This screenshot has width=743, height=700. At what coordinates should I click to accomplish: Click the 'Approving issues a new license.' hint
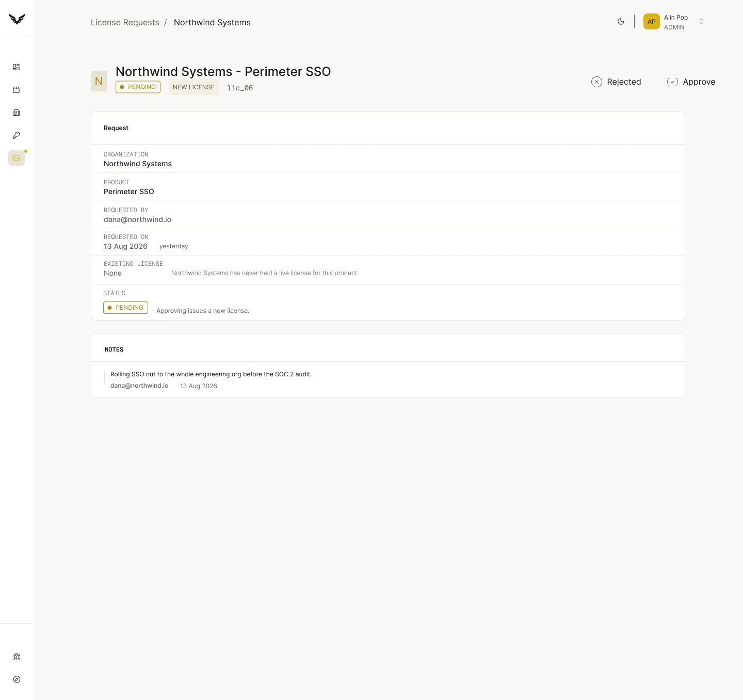pos(203,311)
